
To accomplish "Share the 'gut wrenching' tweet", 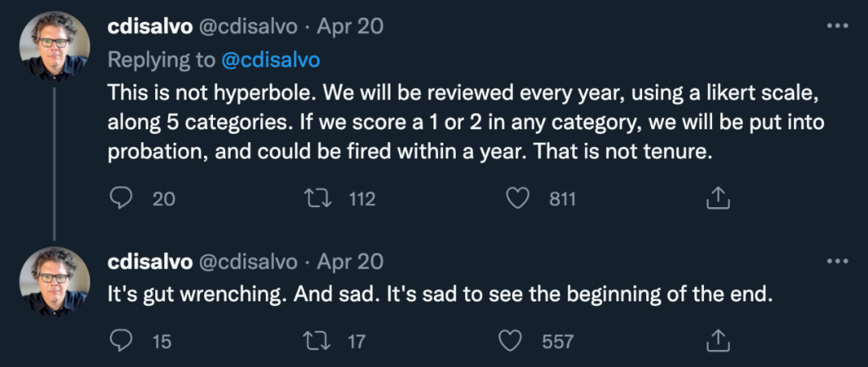I will click(717, 341).
